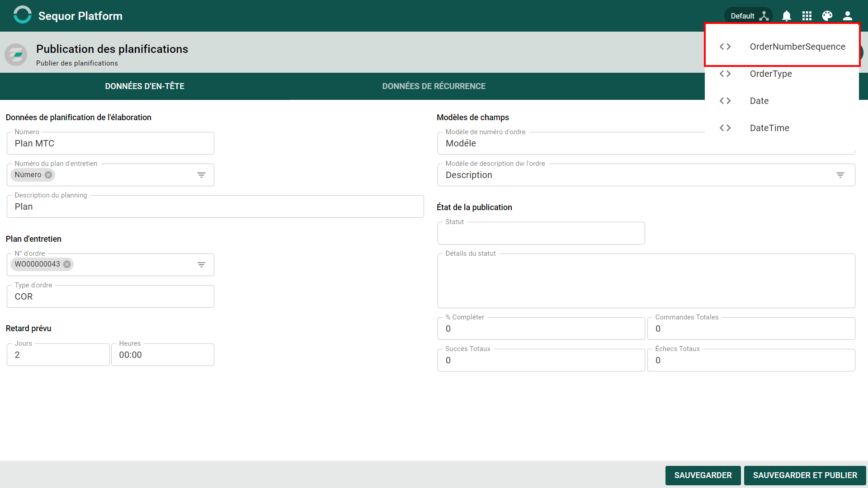Click the Plan d'entretien heading
Image resolution: width=868 pixels, height=488 pixels.
pos(33,239)
